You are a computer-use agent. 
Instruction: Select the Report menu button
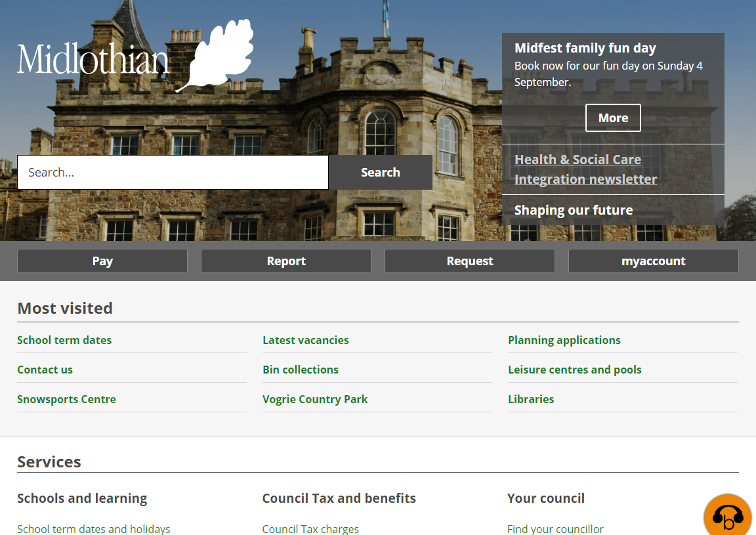click(286, 261)
